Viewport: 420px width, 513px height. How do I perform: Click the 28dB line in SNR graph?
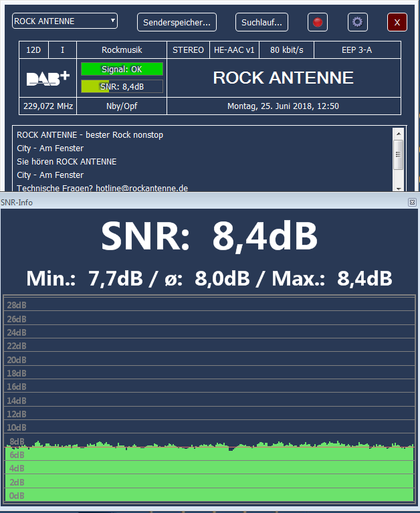coord(209,306)
